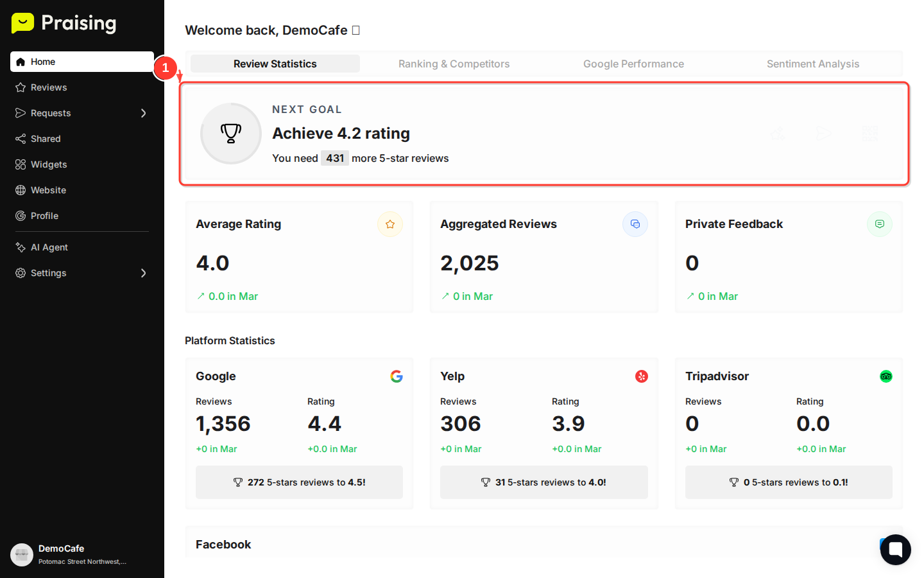Viewport: 924px width, 578px height.
Task: Expand the Requests sidebar submenu
Action: [x=144, y=113]
